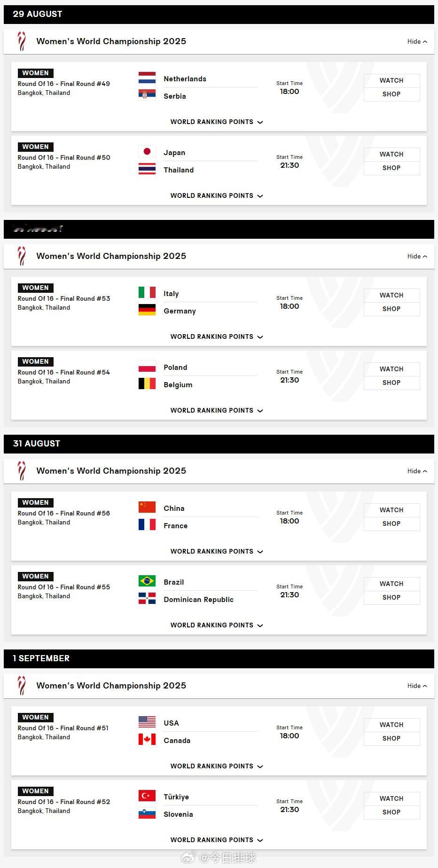Click the Japan flag icon
Image resolution: width=438 pixels, height=868 pixels.
(147, 151)
